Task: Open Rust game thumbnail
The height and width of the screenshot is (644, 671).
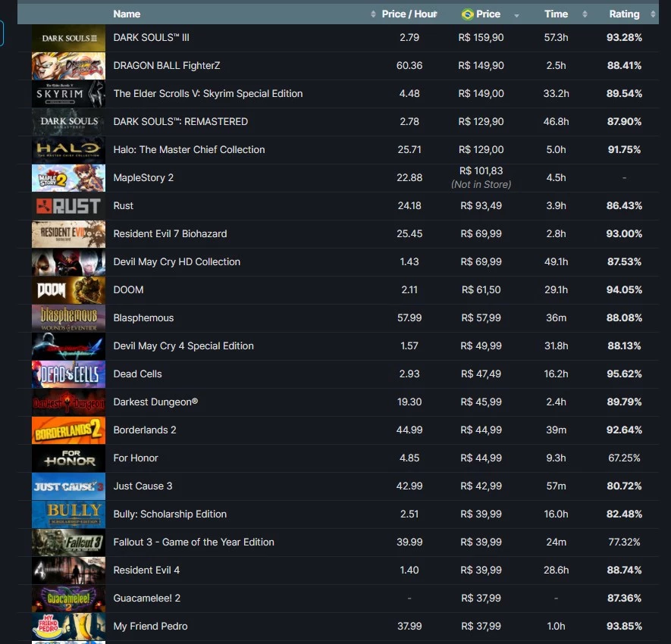Action: tap(68, 206)
